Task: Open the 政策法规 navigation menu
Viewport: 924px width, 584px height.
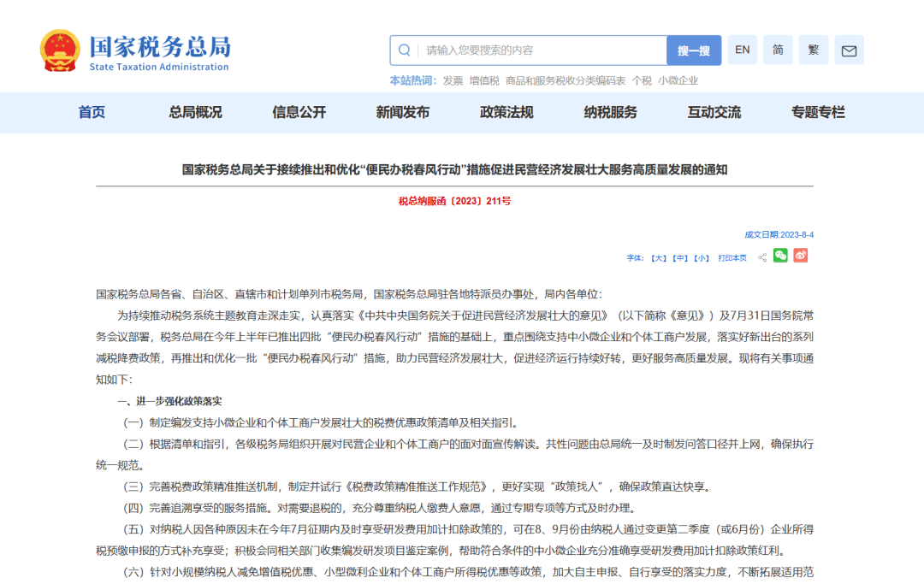Action: pyautogui.click(x=506, y=112)
